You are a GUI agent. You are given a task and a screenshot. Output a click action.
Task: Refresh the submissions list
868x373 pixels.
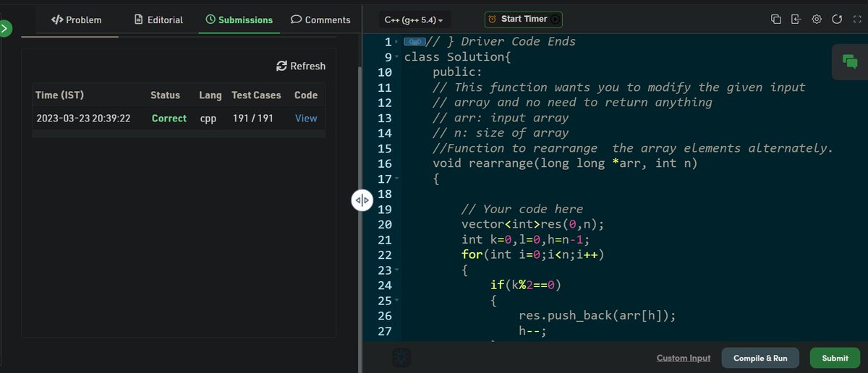pos(302,66)
